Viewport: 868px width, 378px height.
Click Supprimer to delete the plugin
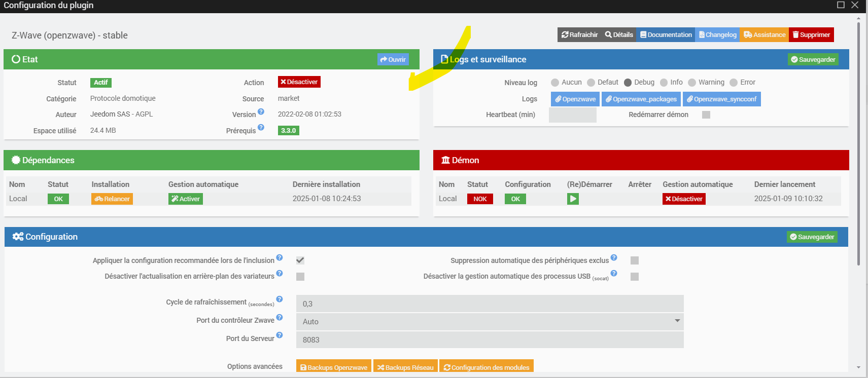pyautogui.click(x=811, y=34)
